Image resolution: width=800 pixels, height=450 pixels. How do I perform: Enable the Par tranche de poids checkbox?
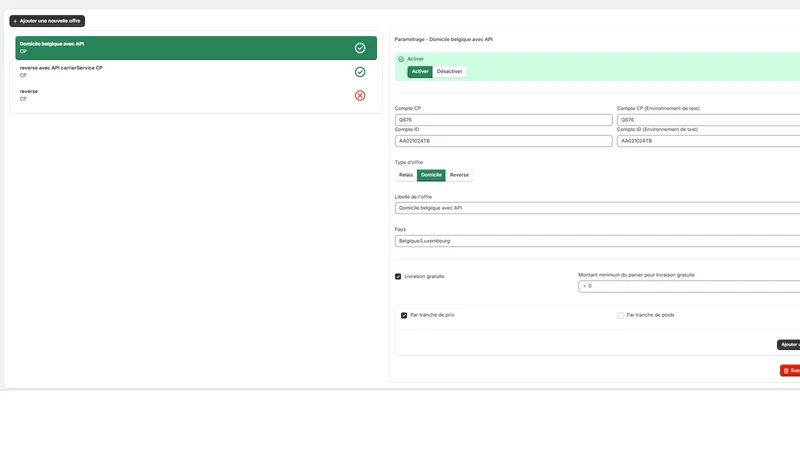coord(620,315)
